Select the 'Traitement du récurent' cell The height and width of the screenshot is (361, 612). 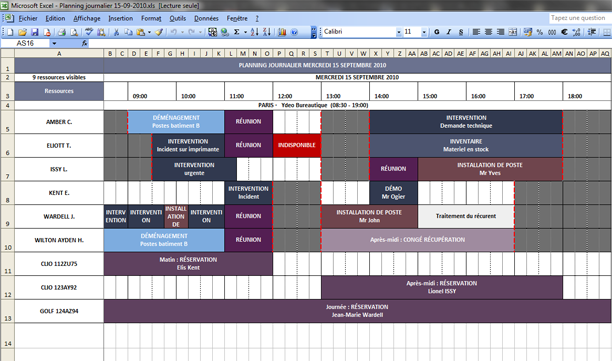point(466,216)
